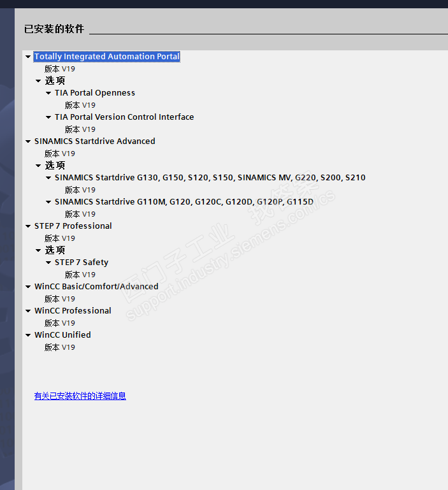Select the WinCC Basic/Comfort/Advanced label
The height and width of the screenshot is (490, 448).
96,287
